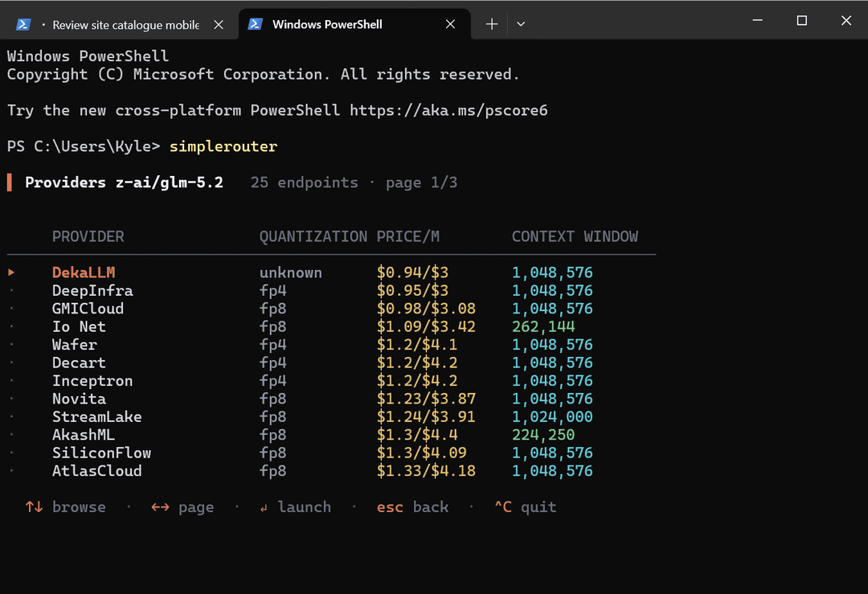Click the $1.3/$4.09 SiliconFlow price
Screen dimensions: 868x594
tap(421, 453)
